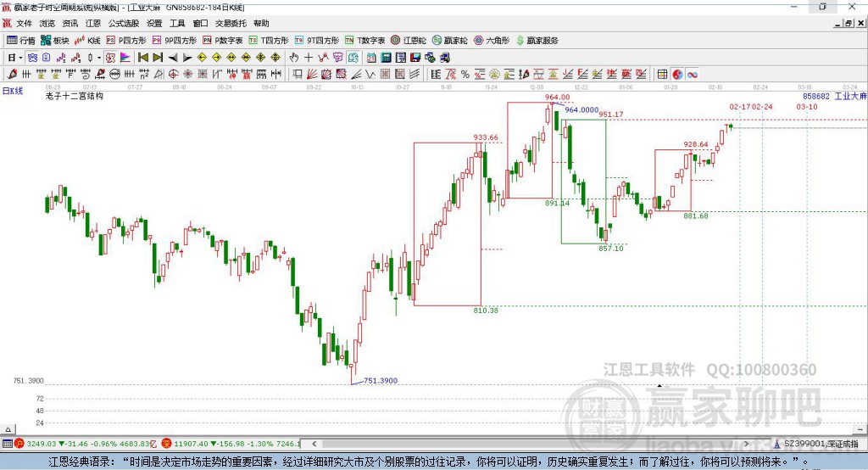Open the 江恩轮 Gann wheel
The image size is (868, 470).
(x=409, y=41)
